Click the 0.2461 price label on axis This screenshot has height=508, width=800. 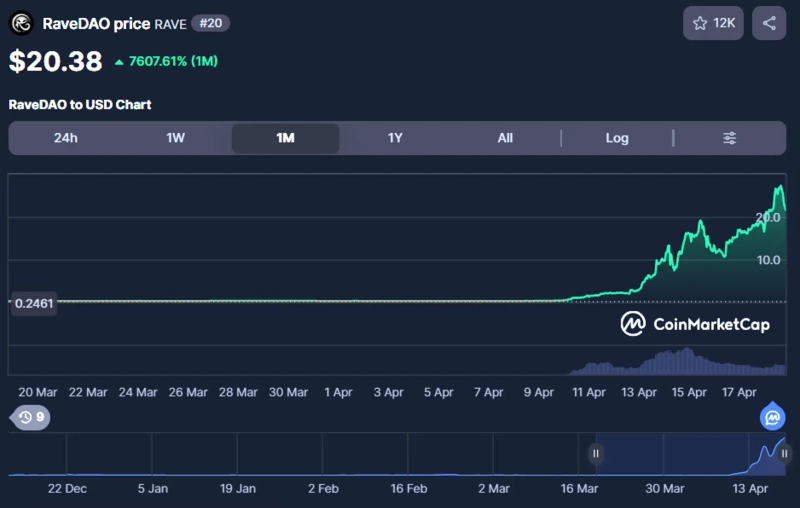pyautogui.click(x=33, y=303)
